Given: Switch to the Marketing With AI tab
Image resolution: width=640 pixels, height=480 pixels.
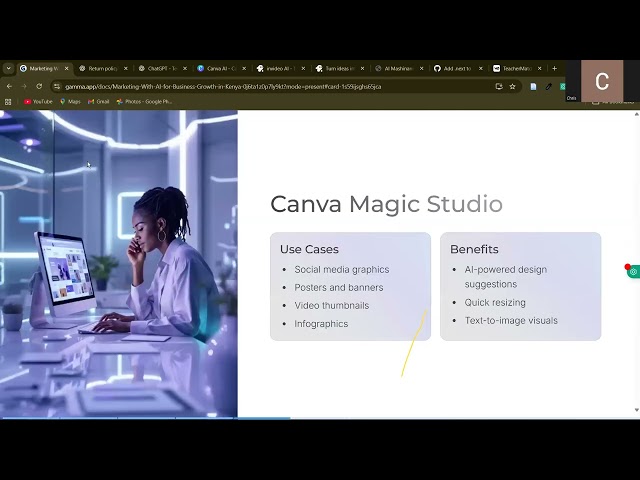Looking at the screenshot, I should coord(44,69).
